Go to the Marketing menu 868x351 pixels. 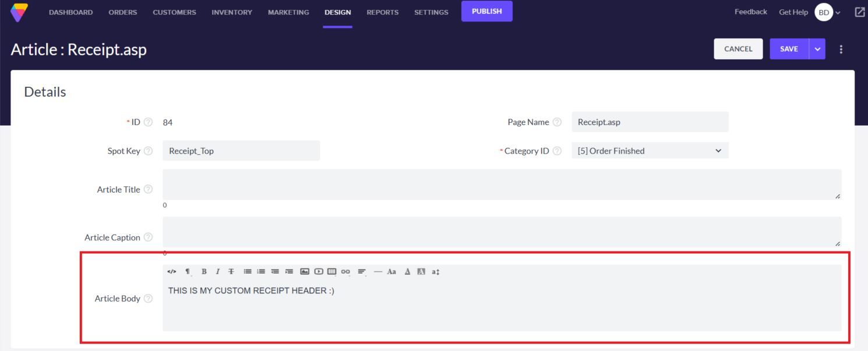click(288, 12)
